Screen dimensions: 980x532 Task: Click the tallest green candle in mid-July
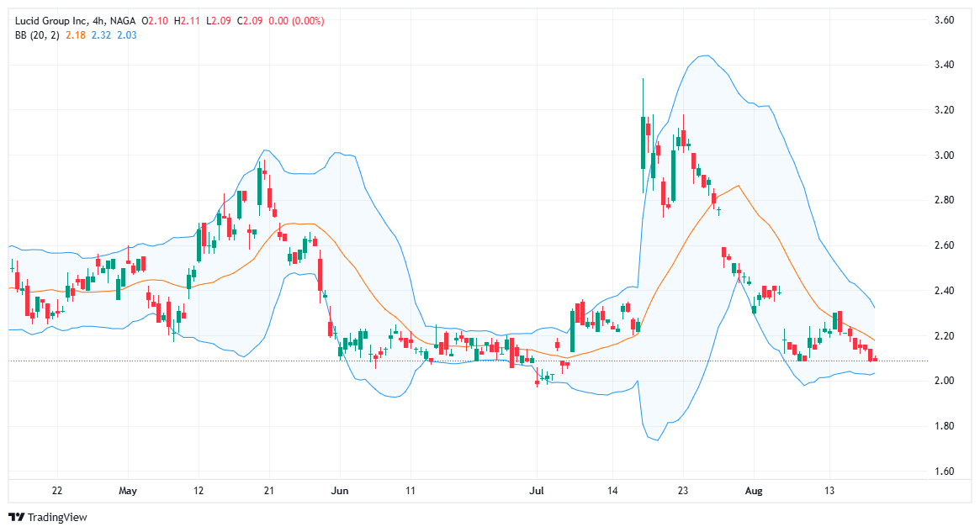(644, 141)
